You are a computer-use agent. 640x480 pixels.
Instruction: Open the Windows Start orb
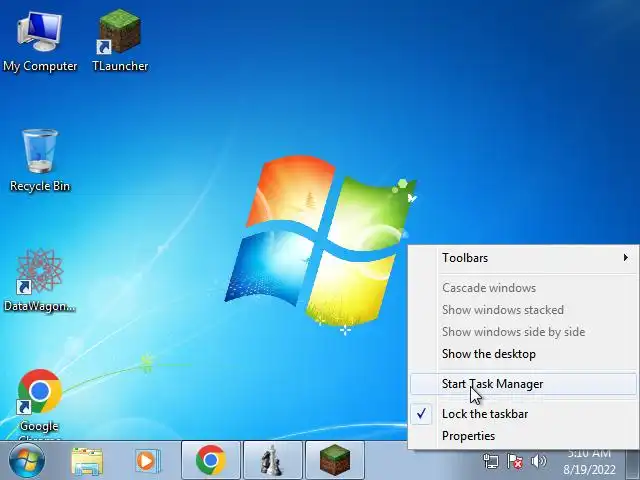27,460
